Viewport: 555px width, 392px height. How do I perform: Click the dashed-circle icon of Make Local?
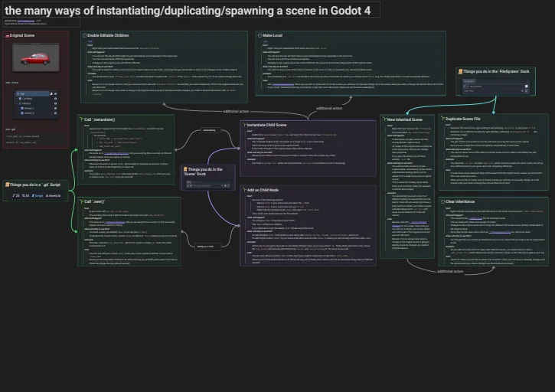pos(260,35)
